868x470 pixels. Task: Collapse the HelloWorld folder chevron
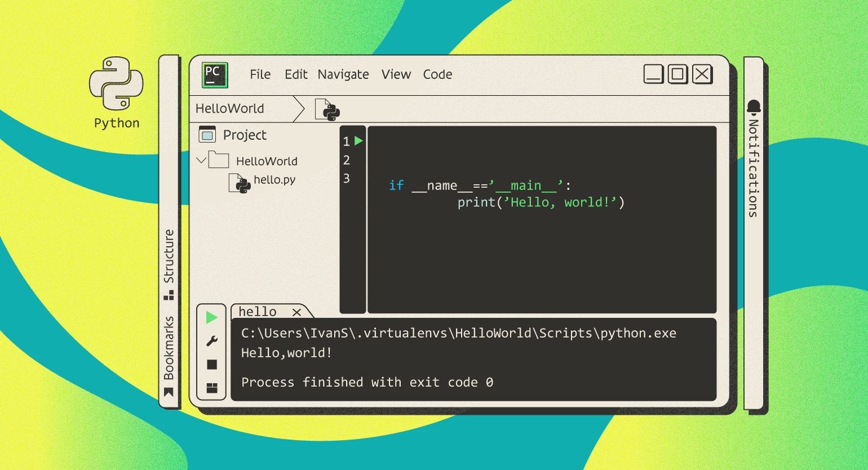[x=201, y=161]
